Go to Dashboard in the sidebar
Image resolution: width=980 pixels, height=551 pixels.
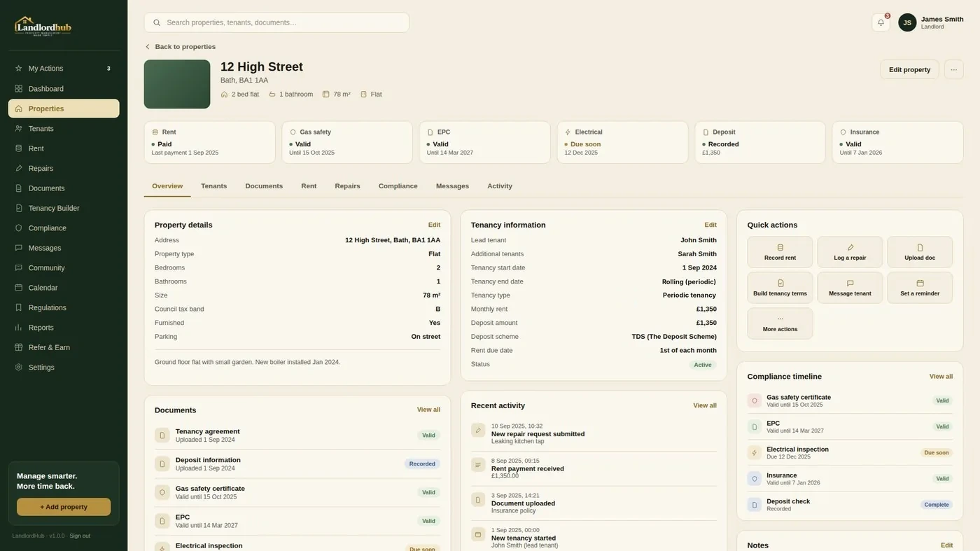point(64,89)
